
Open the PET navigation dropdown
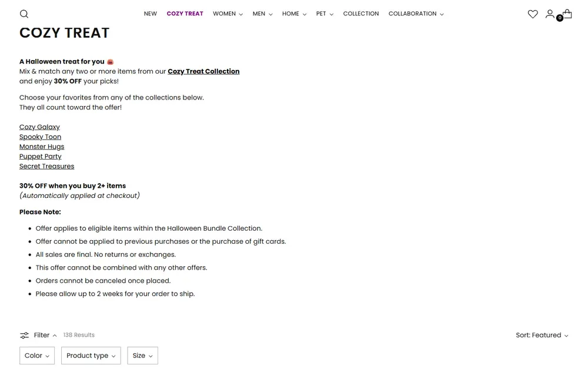tap(325, 14)
